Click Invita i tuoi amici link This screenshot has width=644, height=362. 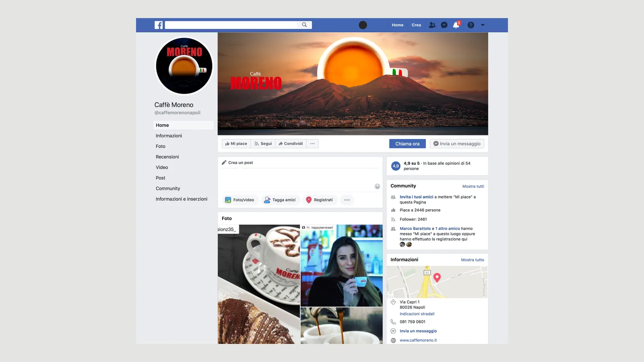(x=417, y=197)
